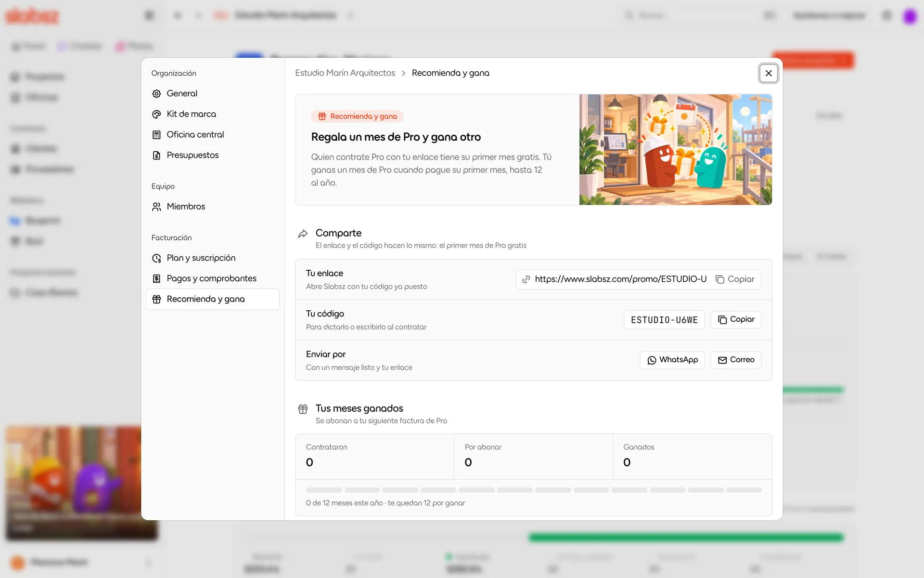Open Presupuestos via its document icon
The width and height of the screenshot is (924, 578).
point(156,155)
